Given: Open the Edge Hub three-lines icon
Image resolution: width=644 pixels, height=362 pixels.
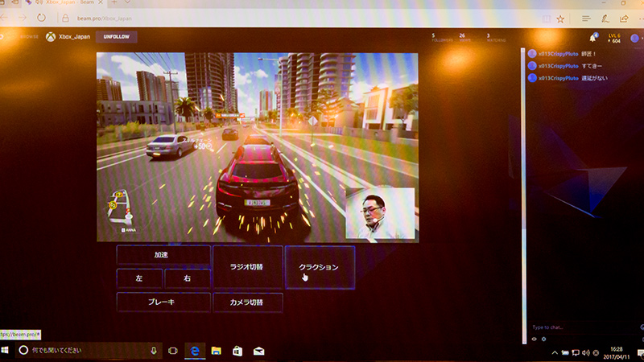Looking at the screenshot, I should tap(586, 19).
